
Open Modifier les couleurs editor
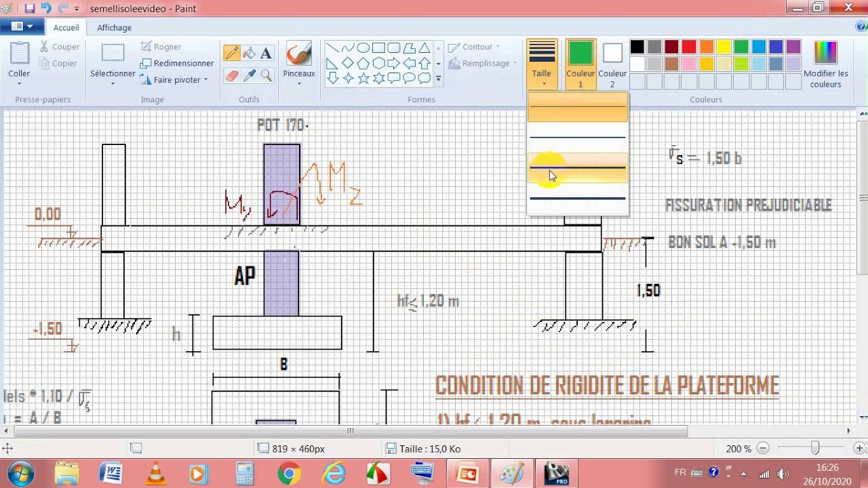825,65
